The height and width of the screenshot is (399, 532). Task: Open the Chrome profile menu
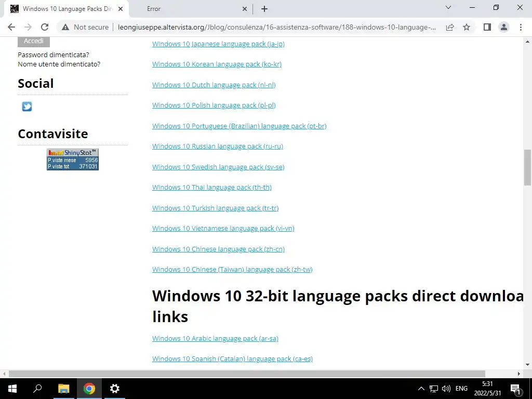(x=504, y=27)
